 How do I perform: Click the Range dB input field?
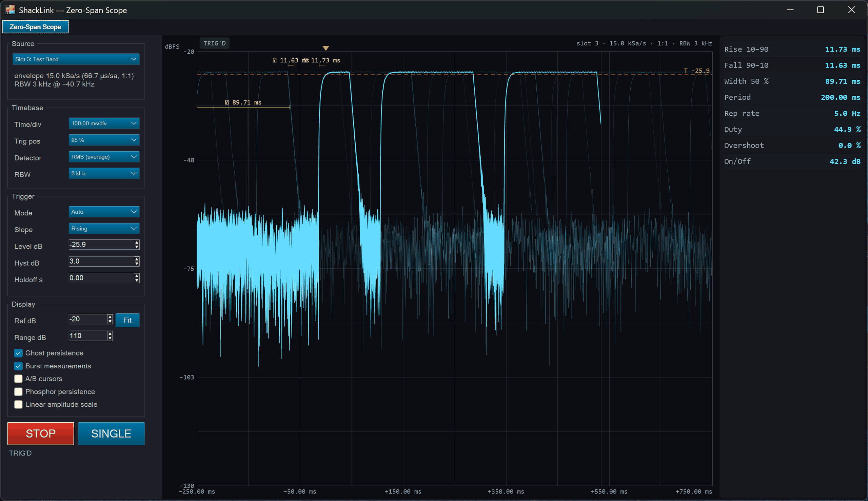tap(88, 336)
